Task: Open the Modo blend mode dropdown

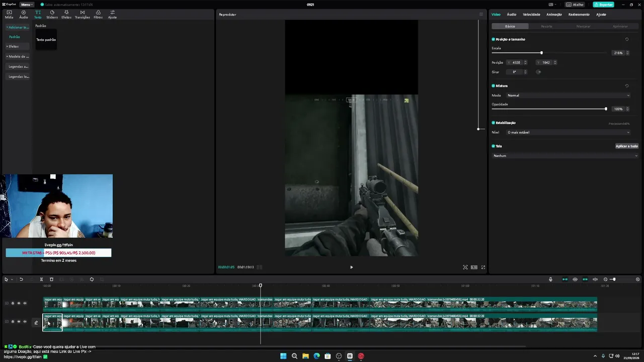Action: coord(568,96)
